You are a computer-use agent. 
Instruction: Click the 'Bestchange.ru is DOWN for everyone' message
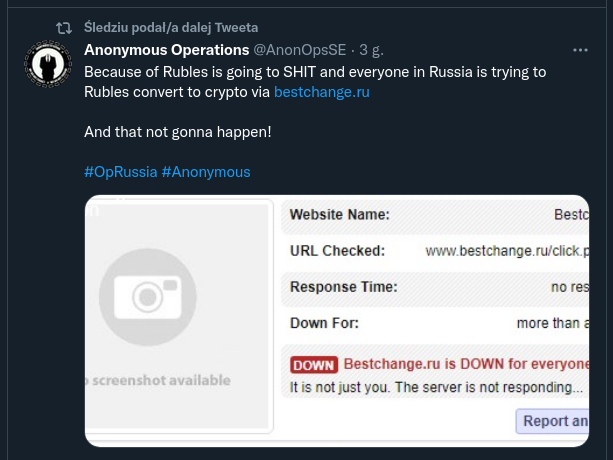tap(466, 364)
